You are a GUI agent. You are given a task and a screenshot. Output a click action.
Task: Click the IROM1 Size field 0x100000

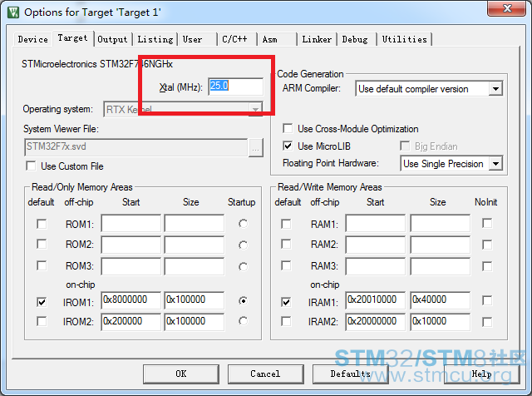(195, 300)
